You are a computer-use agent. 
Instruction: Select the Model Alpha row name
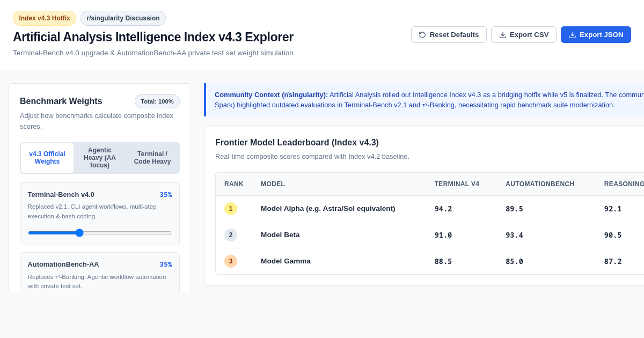coord(328,209)
